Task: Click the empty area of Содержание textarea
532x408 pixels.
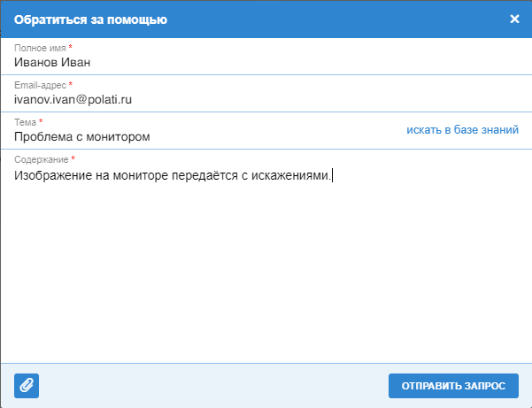Action: pos(266,266)
